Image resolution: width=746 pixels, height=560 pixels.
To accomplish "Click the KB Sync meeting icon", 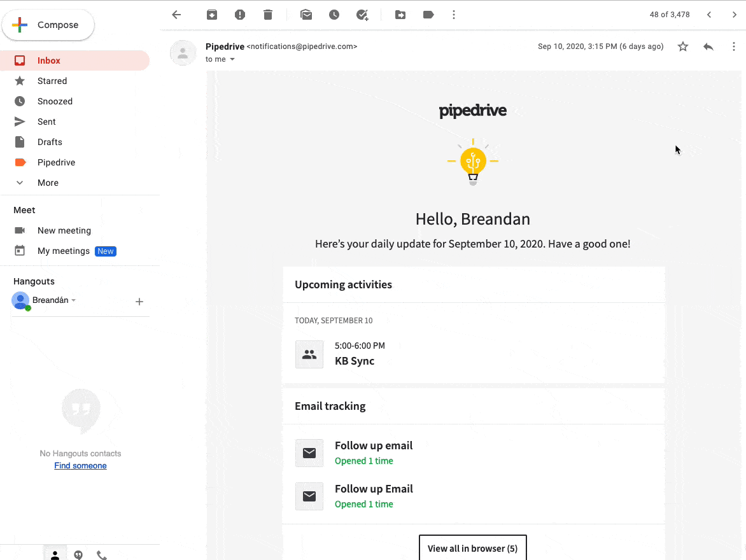I will pos(309,354).
